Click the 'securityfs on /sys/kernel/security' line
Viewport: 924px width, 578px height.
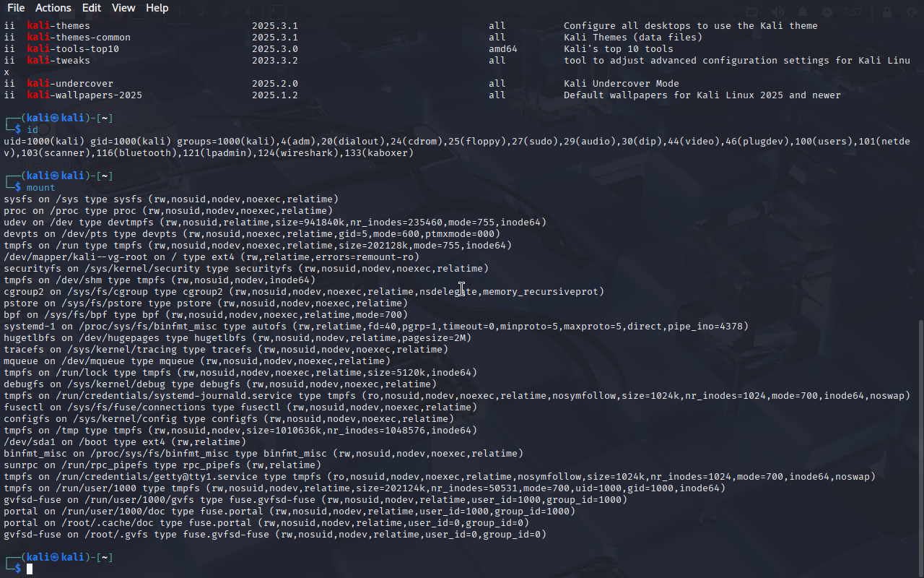pyautogui.click(x=246, y=269)
